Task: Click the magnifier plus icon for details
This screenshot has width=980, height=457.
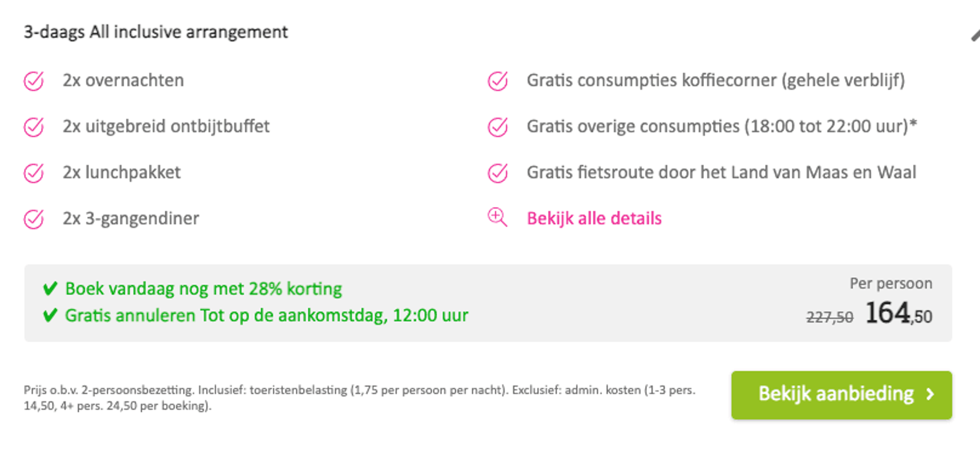Action: pos(498,217)
